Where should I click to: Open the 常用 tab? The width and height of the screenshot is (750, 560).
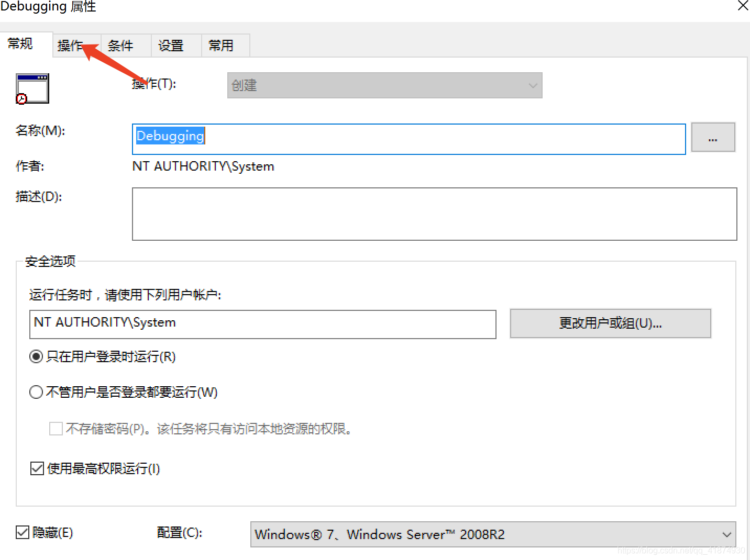pos(226,46)
